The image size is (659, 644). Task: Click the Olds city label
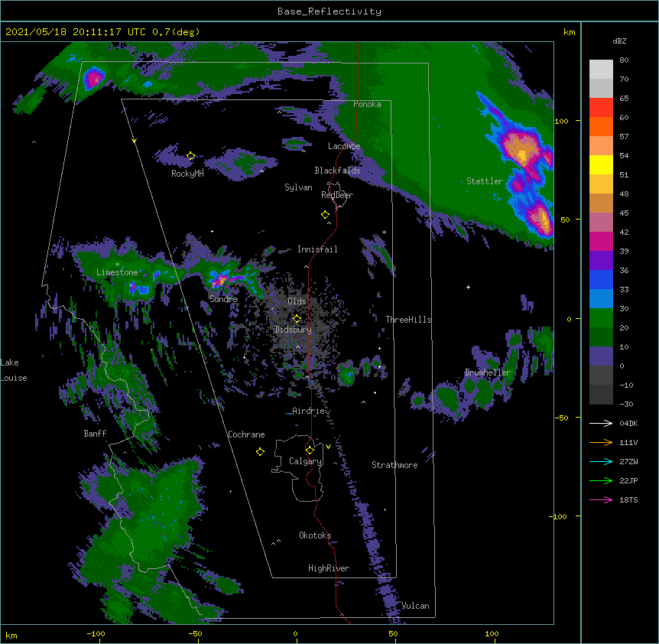(x=297, y=301)
